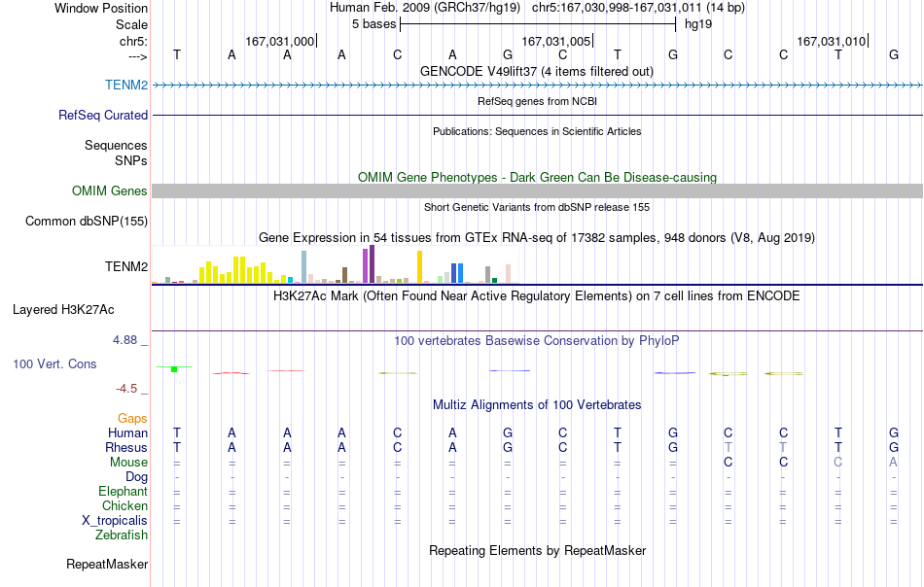Click the Zebrafish species label

(122, 535)
